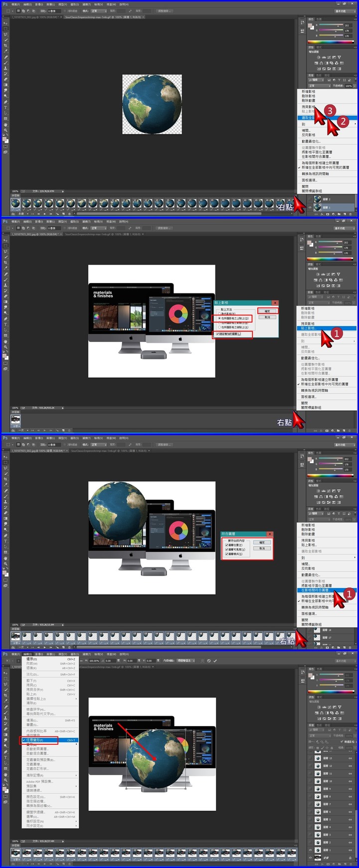Screen dimensions: 359x868
Task: Click 取消 in the 貼上影格 dialog
Action: click(x=267, y=317)
